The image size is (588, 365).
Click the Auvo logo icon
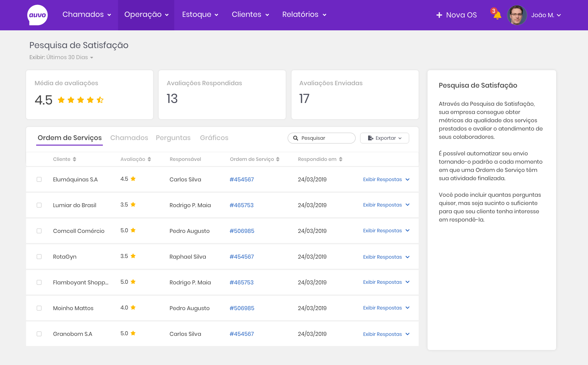[x=37, y=15]
